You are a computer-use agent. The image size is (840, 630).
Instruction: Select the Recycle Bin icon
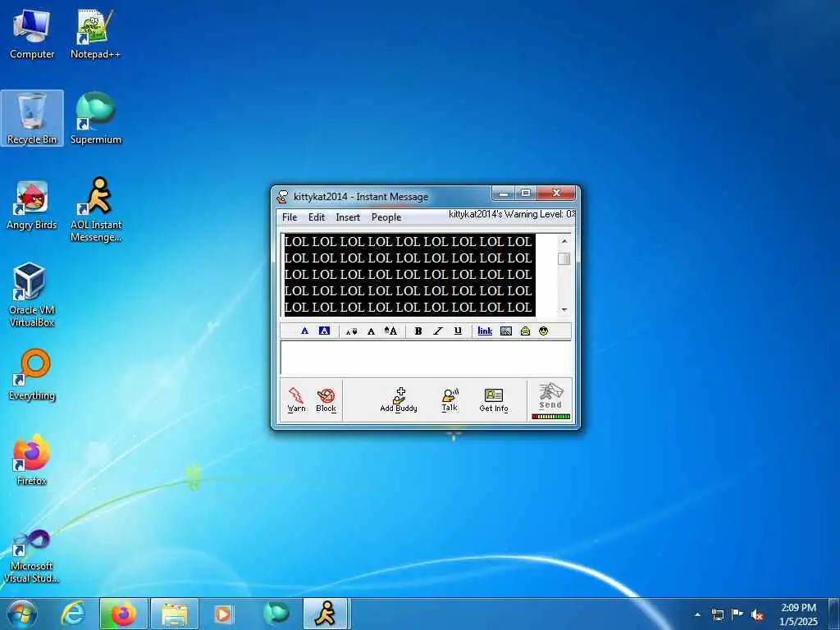point(32,118)
